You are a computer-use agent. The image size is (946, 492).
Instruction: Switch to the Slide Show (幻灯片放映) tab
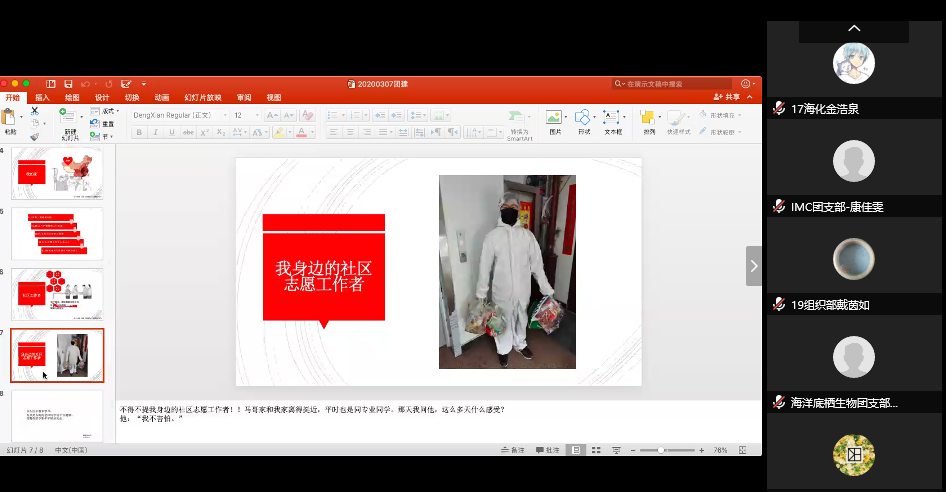pyautogui.click(x=203, y=98)
